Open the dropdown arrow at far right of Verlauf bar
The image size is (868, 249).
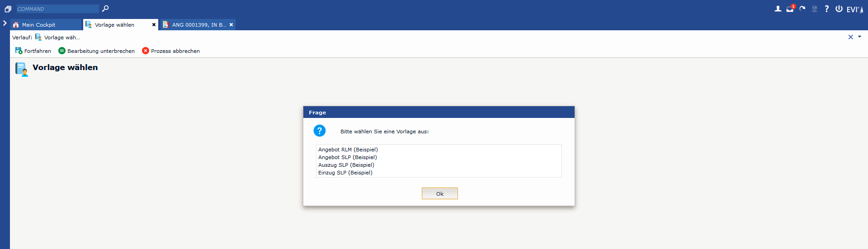point(860,37)
